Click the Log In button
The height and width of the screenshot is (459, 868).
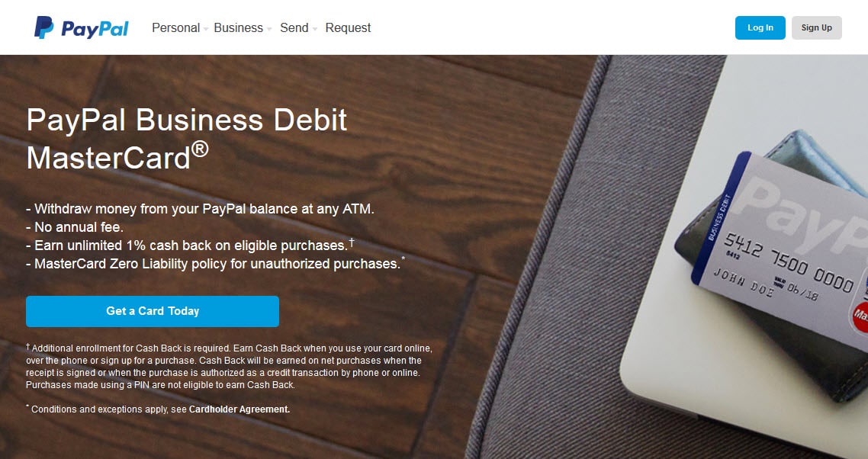coord(760,27)
